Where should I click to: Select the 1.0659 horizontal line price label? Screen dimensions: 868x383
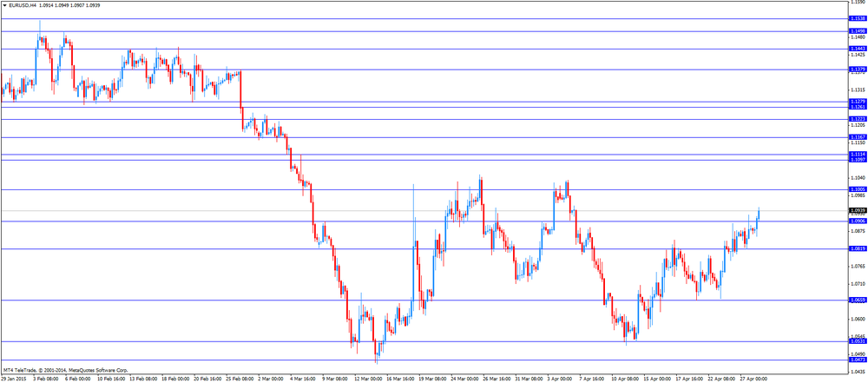coord(858,300)
